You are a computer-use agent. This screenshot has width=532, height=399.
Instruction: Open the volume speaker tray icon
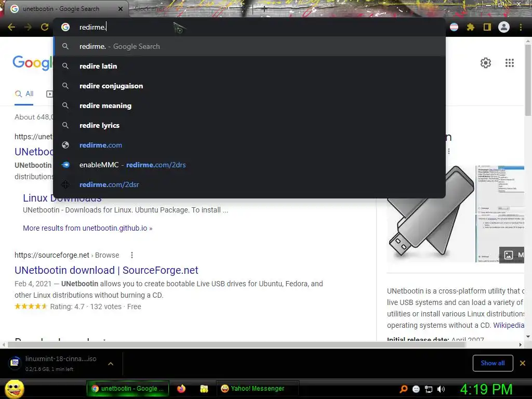[x=441, y=389]
